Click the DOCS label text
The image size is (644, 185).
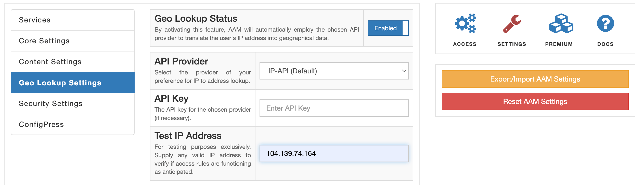[x=605, y=44]
